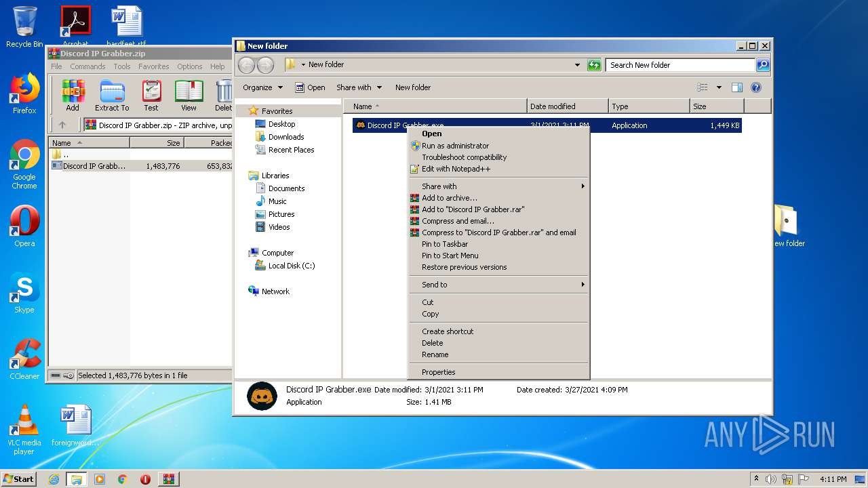This screenshot has width=868, height=488.
Task: Choose Create shortcut
Action: point(498,331)
